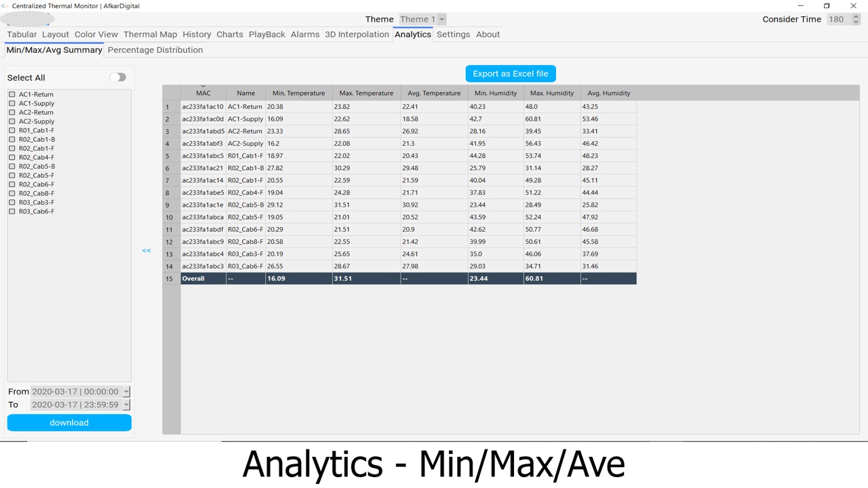
Task: Open the Percentage Distribution sub-tab
Action: coord(155,50)
